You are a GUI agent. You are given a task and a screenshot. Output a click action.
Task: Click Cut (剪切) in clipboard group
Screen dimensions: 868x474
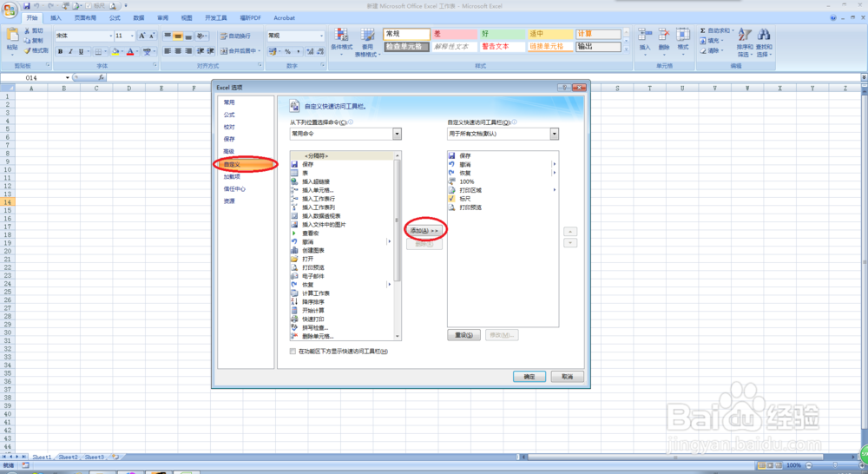pos(33,31)
